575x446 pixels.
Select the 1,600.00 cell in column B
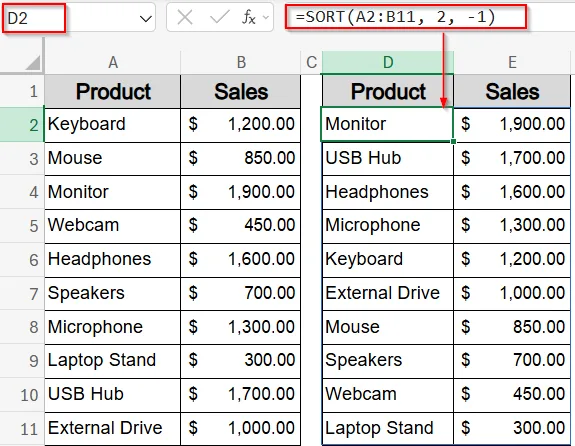[x=241, y=260]
